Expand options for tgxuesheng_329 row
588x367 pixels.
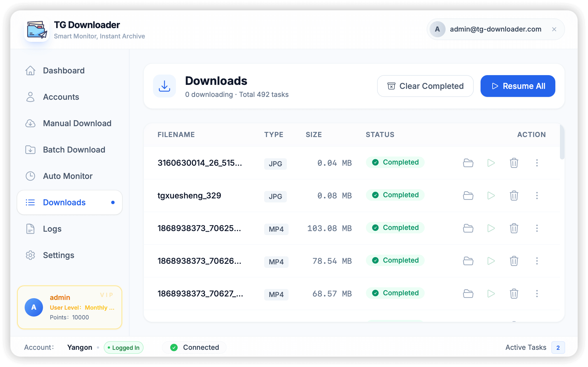537,196
